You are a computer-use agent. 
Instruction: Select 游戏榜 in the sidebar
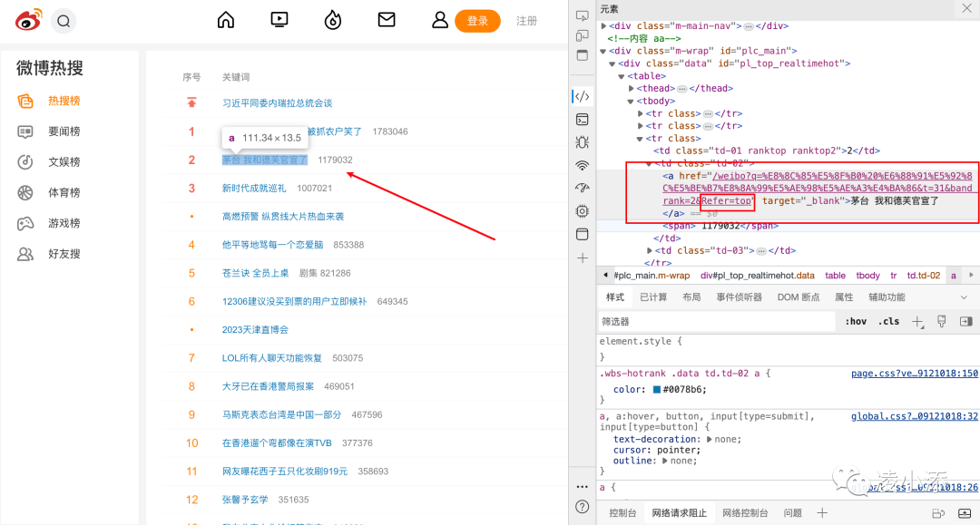tap(64, 223)
